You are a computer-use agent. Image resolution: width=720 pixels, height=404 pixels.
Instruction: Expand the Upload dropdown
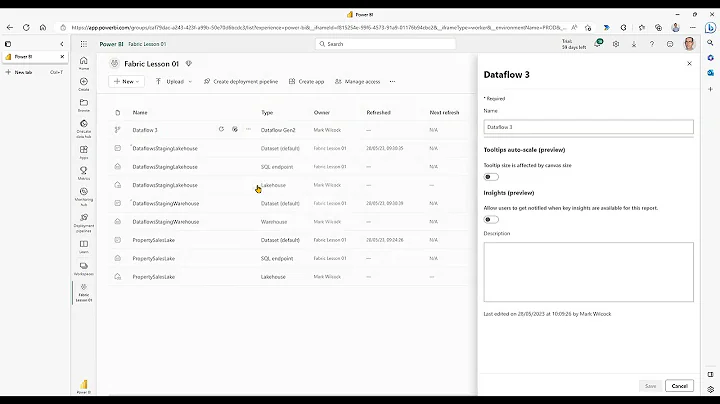pyautogui.click(x=174, y=81)
